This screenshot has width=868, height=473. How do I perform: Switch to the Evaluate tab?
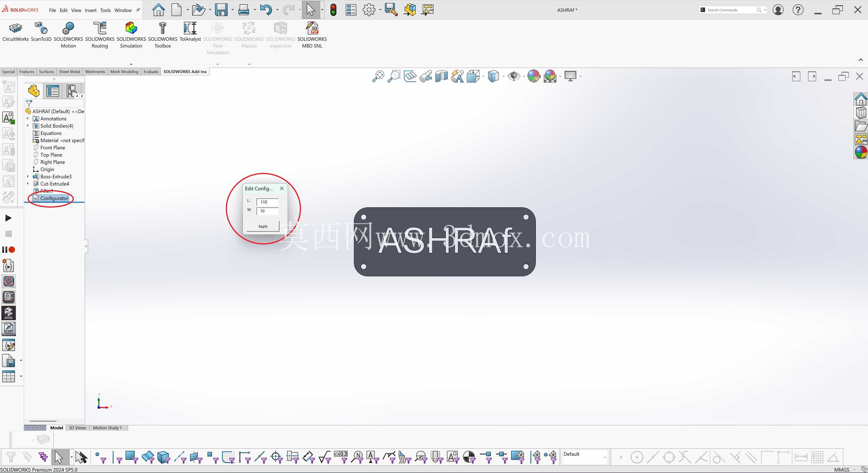(x=151, y=72)
